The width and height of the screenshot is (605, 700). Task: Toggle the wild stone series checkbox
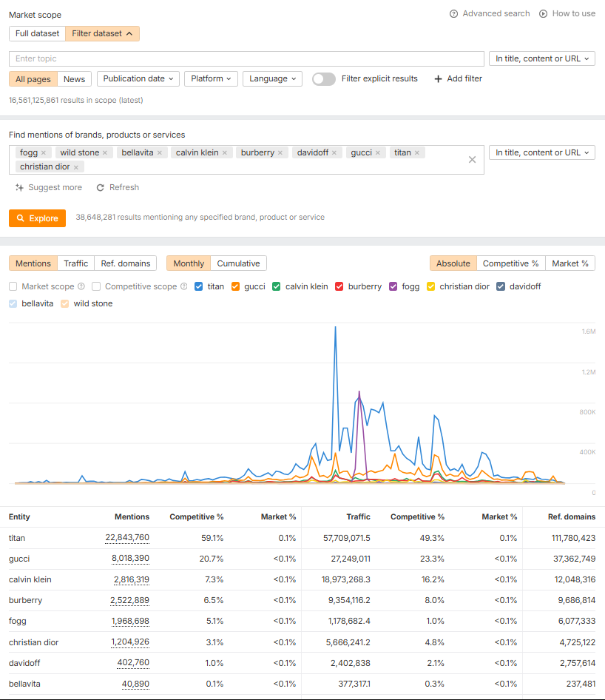(64, 303)
